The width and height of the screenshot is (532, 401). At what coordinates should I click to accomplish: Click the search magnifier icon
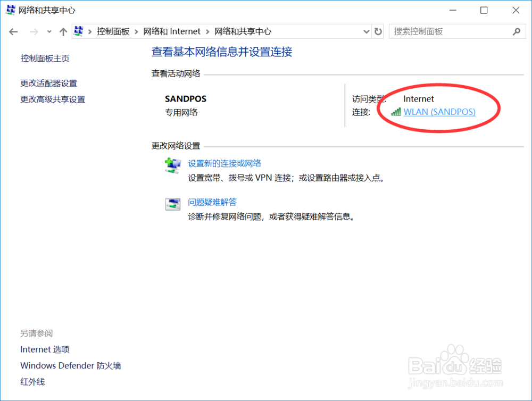tap(516, 31)
